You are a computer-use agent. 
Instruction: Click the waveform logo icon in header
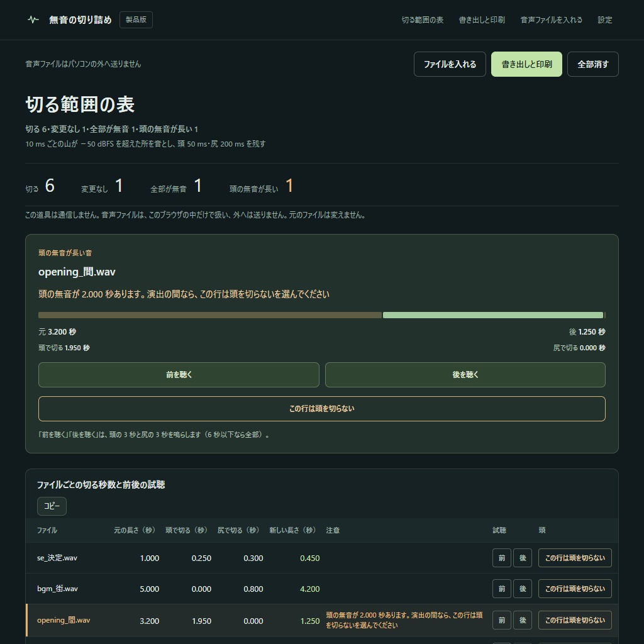tap(33, 19)
